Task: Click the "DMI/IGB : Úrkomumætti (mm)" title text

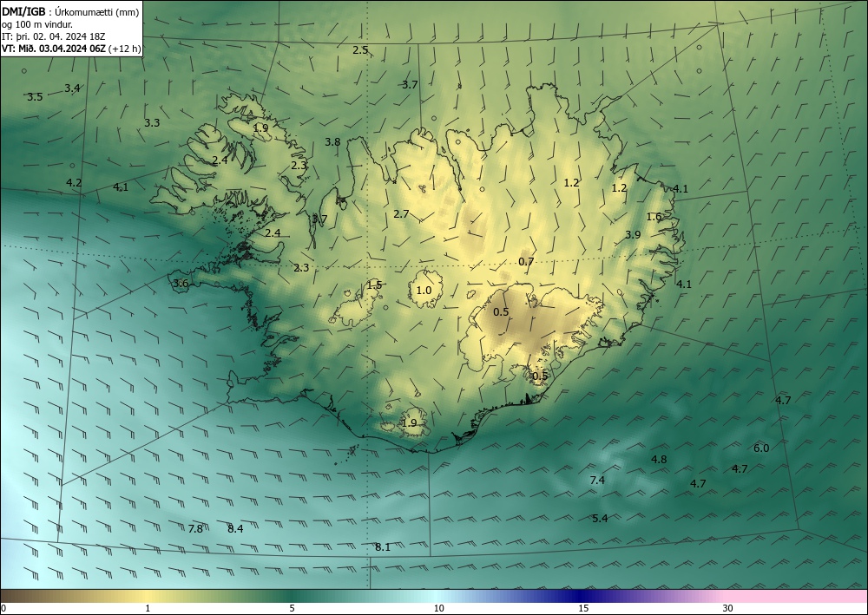Action: 70,12
